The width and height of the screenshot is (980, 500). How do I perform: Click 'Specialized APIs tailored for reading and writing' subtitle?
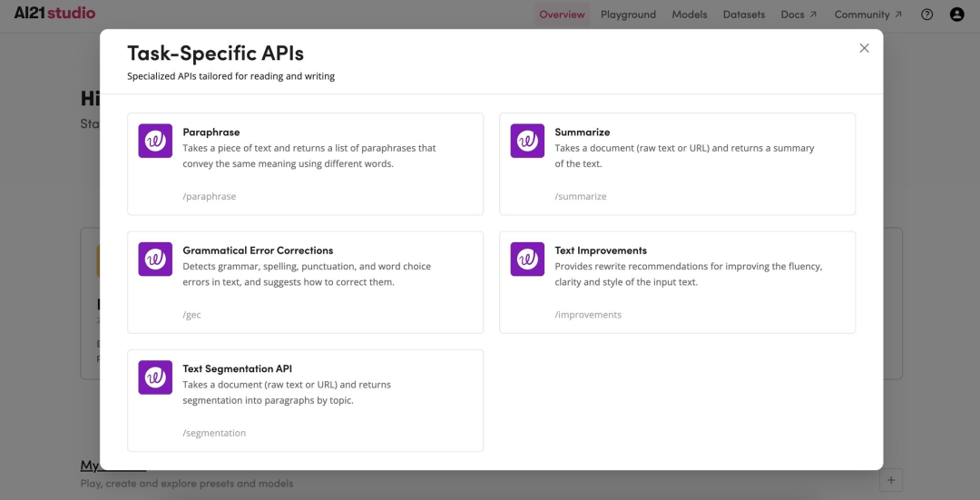point(230,76)
